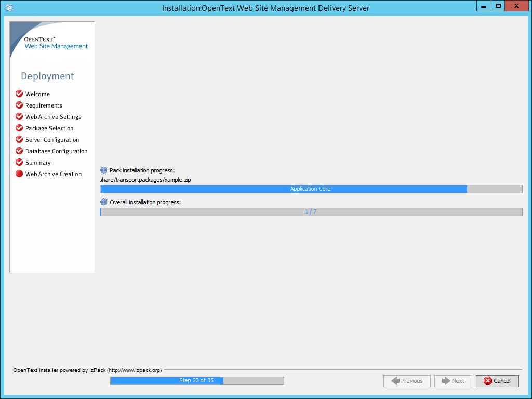Select the Requirements step label
Viewport: 532px width, 399px height.
click(x=44, y=105)
